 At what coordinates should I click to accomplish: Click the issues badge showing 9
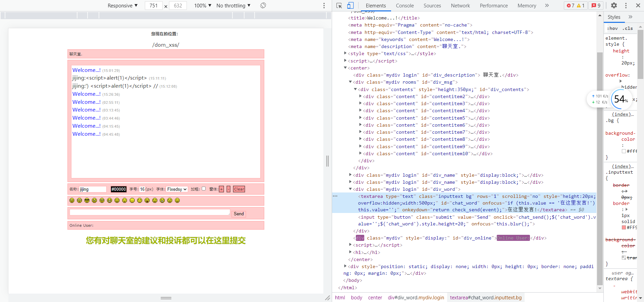[x=596, y=5]
